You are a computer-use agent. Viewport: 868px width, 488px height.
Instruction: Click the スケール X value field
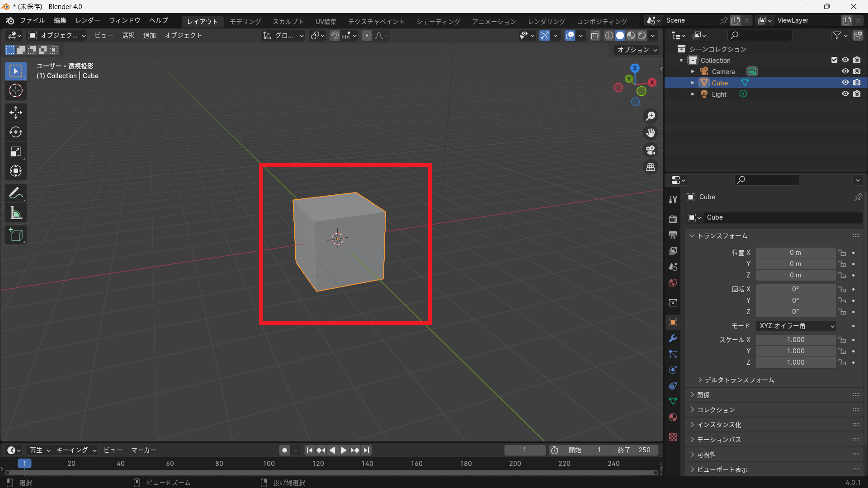point(795,340)
